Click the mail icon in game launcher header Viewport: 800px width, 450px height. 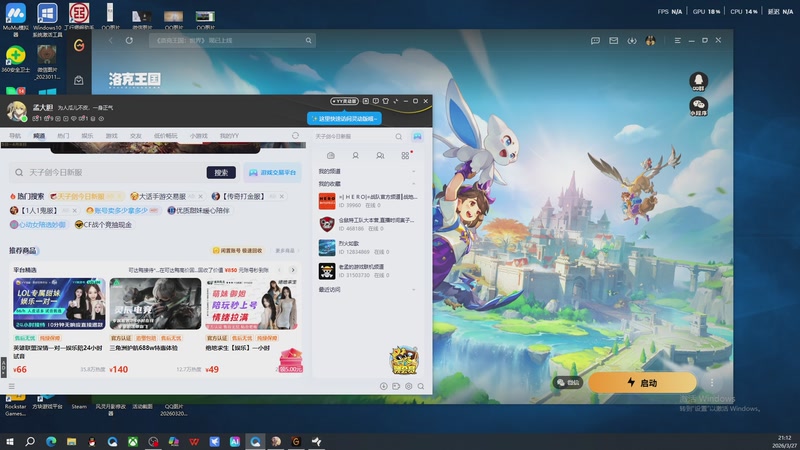pyautogui.click(x=614, y=40)
